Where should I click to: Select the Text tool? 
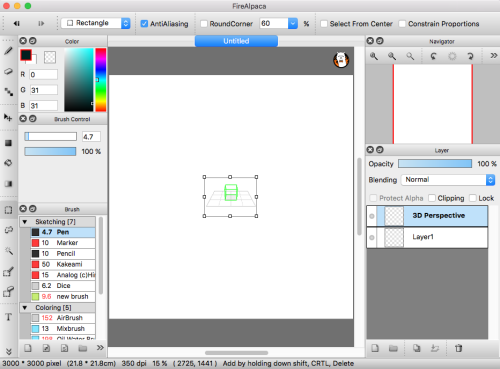(8, 317)
